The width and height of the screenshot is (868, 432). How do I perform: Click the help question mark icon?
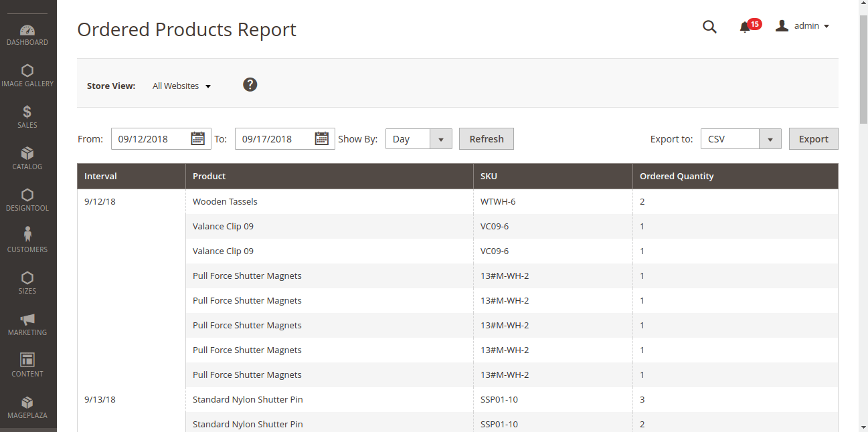(250, 84)
